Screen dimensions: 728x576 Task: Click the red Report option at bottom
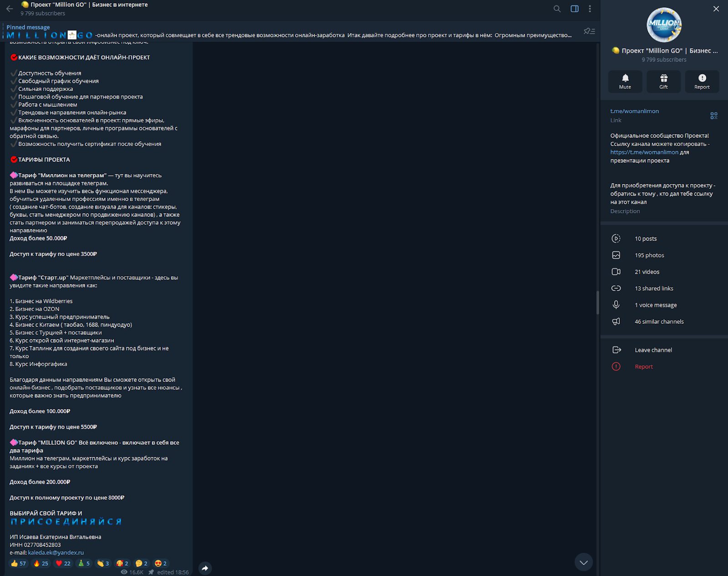[643, 367]
